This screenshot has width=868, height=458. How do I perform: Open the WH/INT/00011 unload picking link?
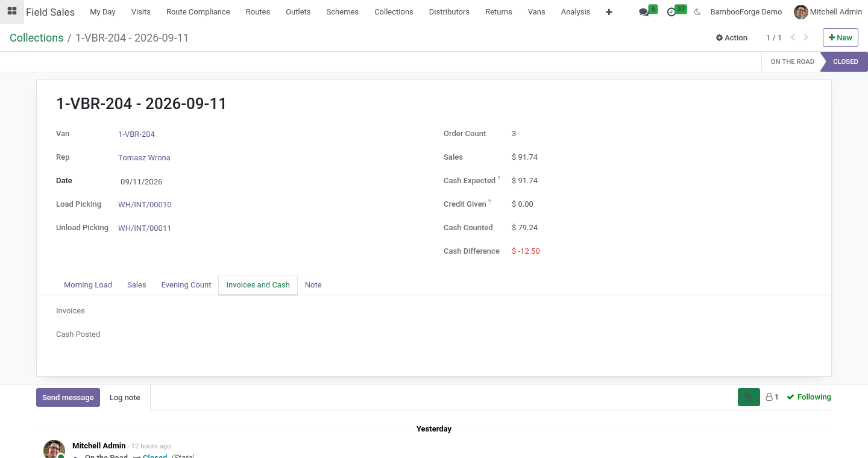click(x=145, y=228)
